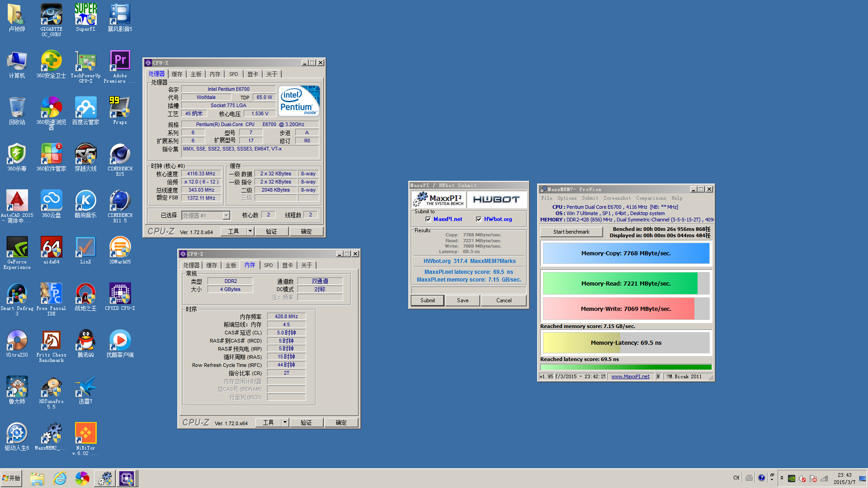Image resolution: width=868 pixels, height=488 pixels.
Task: Open UltraISO desktop icon
Action: point(17,343)
